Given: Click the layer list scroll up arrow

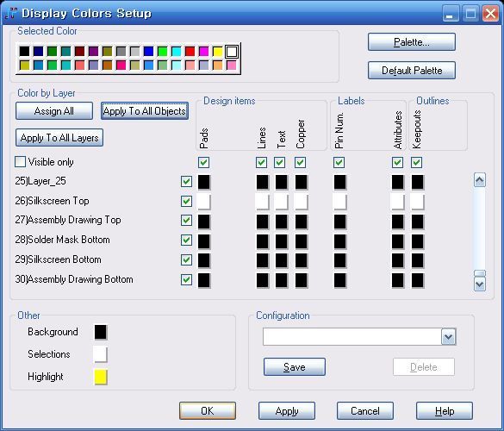Looking at the screenshot, I should [x=480, y=180].
